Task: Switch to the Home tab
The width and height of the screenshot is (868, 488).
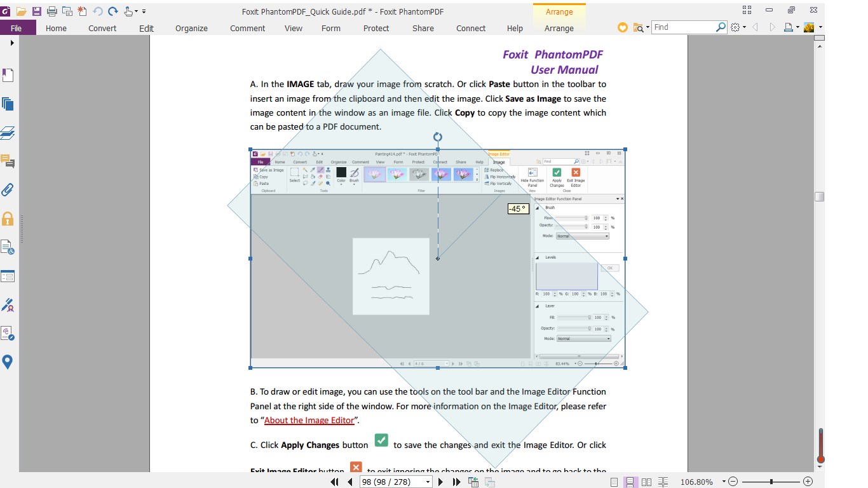Action: pos(56,28)
